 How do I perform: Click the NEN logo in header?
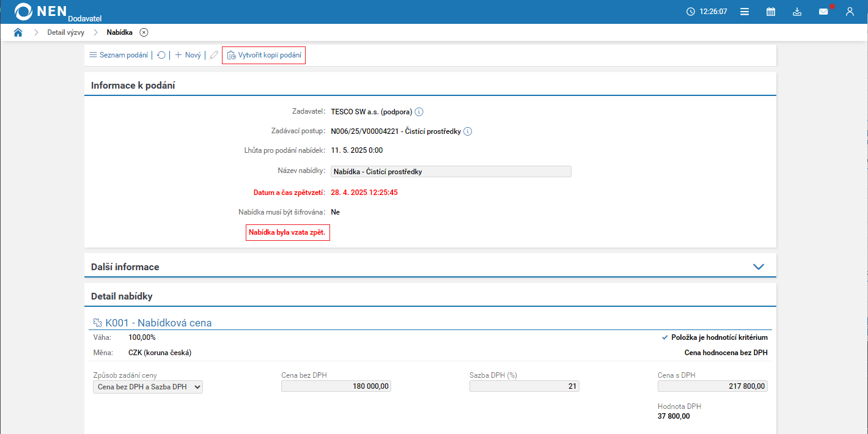40,11
